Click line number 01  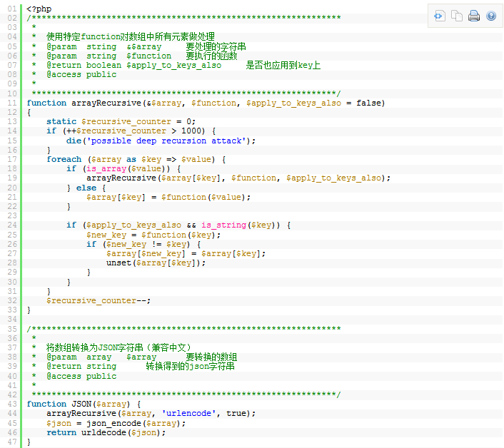(x=12, y=9)
